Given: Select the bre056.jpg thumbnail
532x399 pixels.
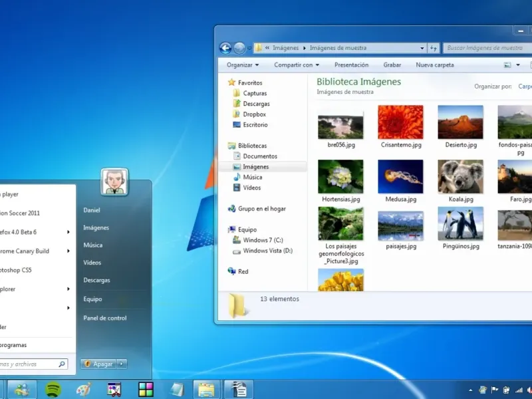Looking at the screenshot, I should (340, 127).
